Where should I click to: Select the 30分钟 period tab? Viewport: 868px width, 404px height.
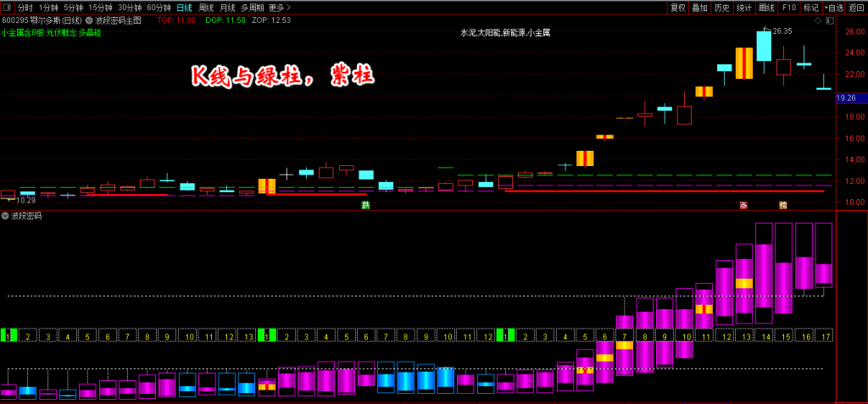[129, 8]
